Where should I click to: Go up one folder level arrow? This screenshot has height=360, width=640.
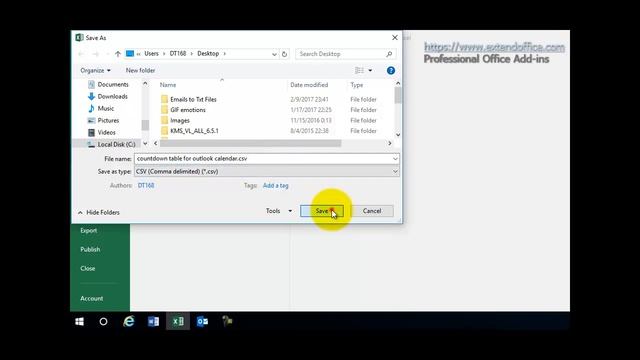coord(118,54)
